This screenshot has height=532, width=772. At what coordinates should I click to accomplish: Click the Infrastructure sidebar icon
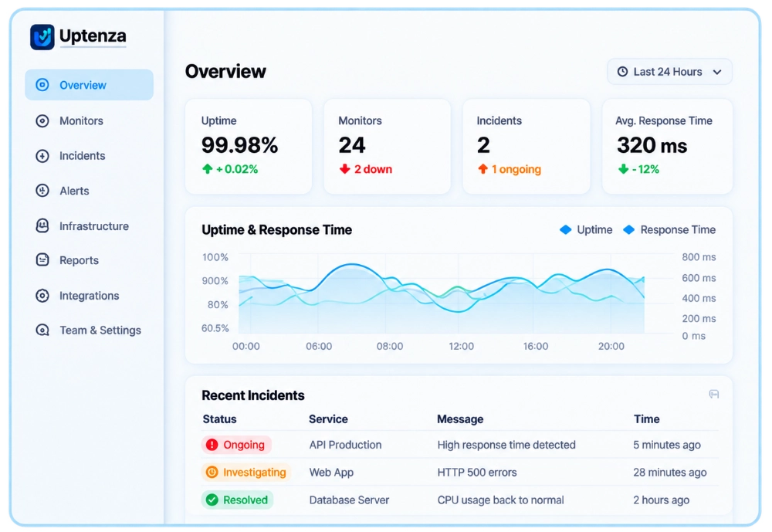[x=42, y=225]
